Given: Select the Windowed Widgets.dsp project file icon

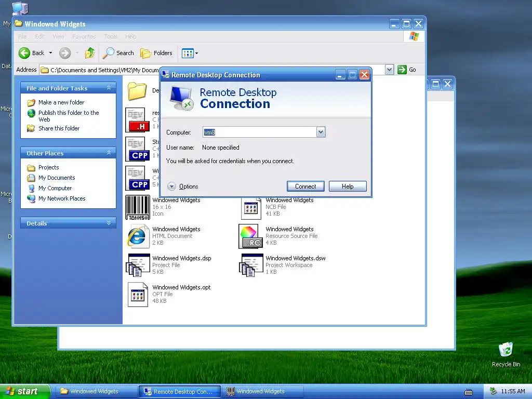Looking at the screenshot, I should coord(138,265).
